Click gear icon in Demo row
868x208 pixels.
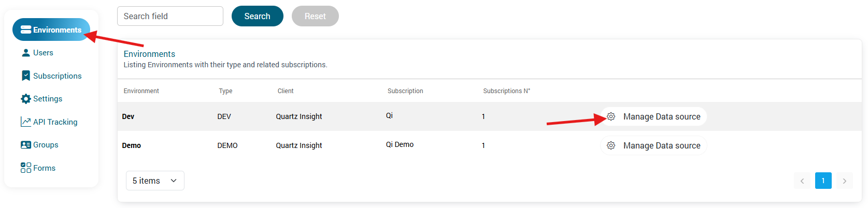coord(611,145)
